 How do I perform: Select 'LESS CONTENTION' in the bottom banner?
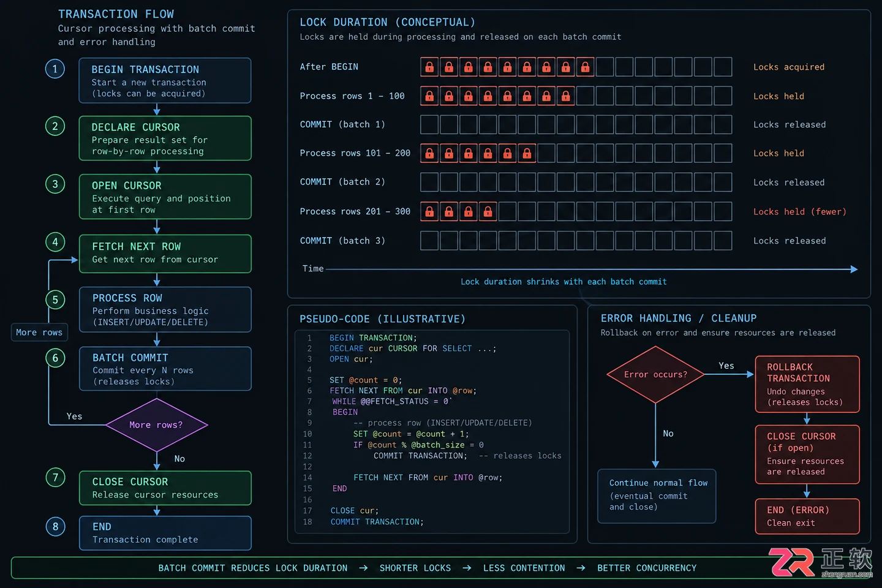point(524,568)
